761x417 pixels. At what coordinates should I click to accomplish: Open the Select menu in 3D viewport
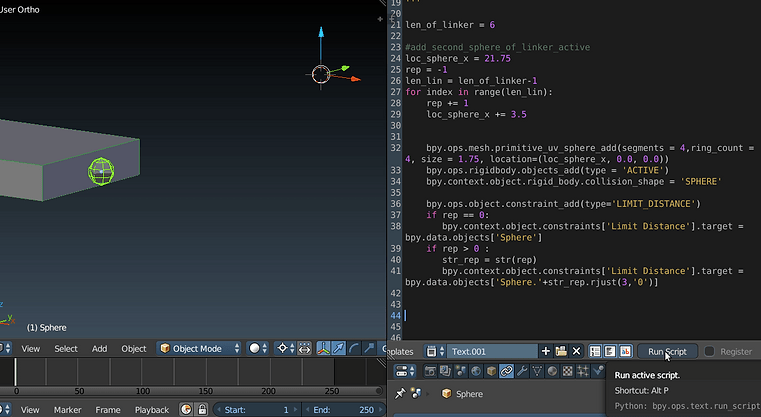pos(66,349)
